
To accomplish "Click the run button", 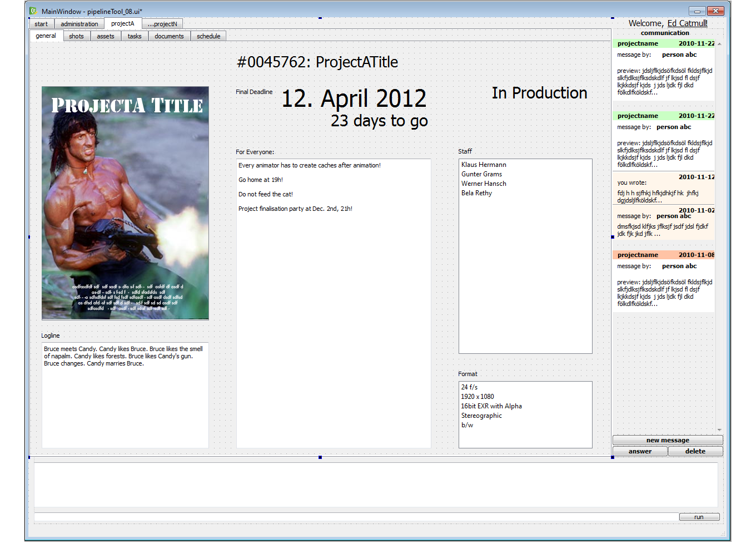I will pos(699,517).
